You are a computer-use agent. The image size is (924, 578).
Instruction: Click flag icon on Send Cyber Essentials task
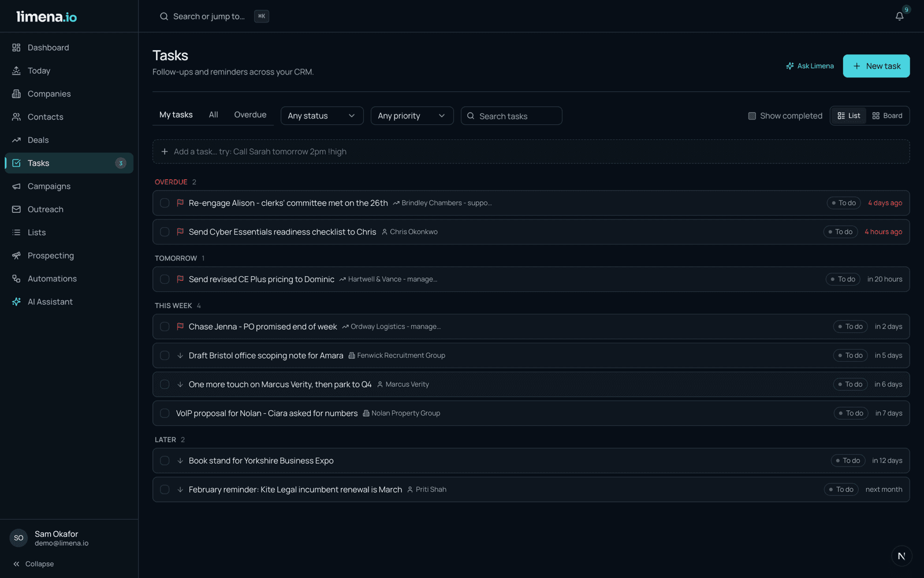point(180,232)
